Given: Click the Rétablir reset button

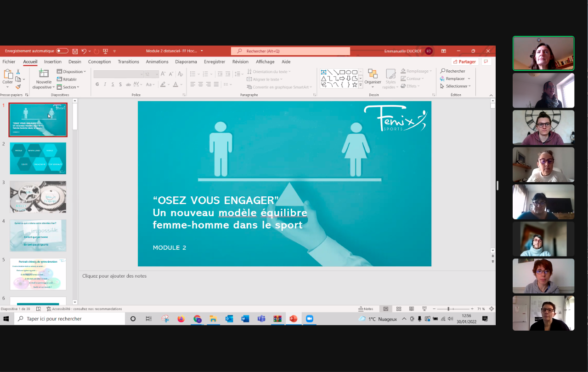Looking at the screenshot, I should (67, 79).
